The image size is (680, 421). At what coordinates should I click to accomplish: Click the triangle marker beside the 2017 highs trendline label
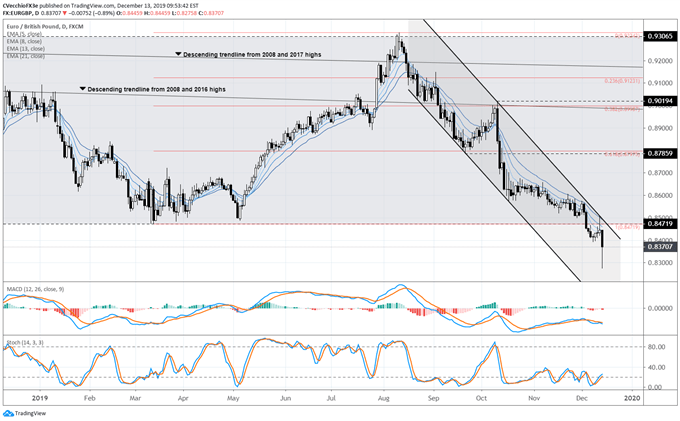click(x=178, y=54)
